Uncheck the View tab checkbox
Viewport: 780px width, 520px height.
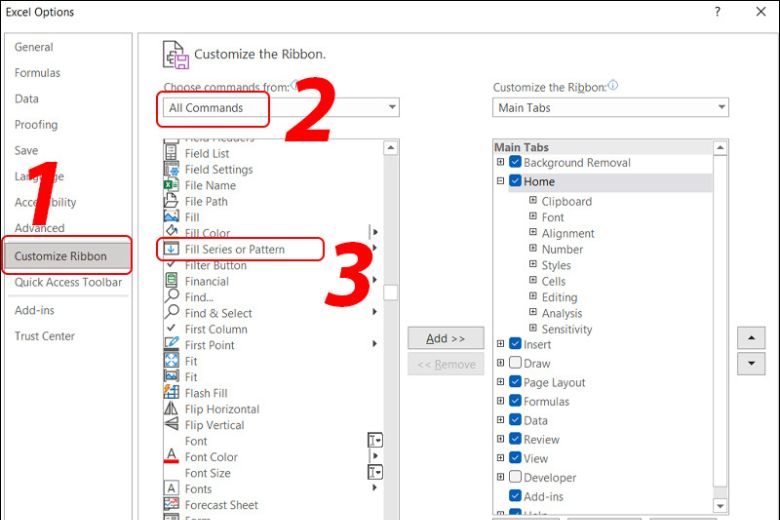click(515, 457)
